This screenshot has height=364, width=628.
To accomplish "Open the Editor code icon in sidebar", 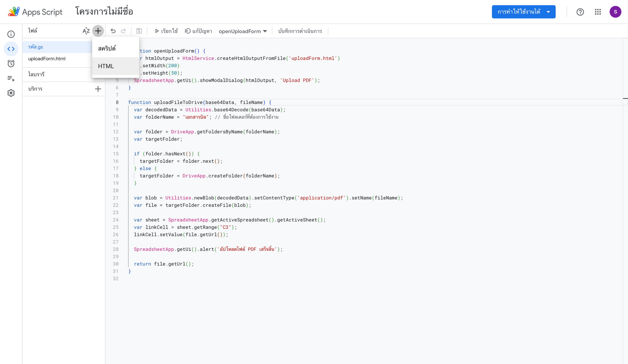I will (11, 49).
